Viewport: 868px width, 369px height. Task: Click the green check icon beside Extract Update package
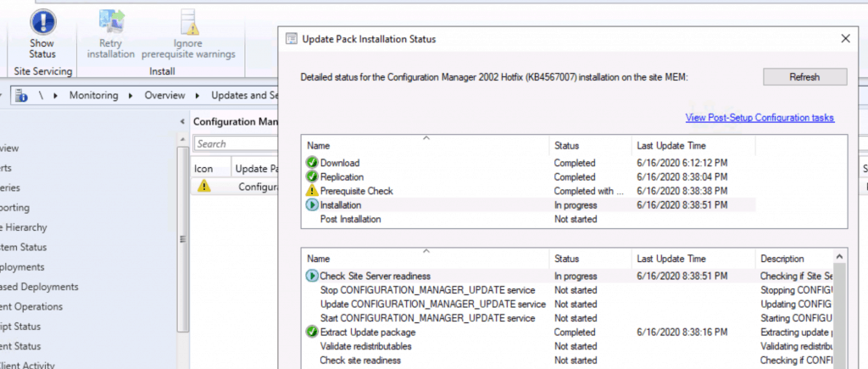click(312, 332)
